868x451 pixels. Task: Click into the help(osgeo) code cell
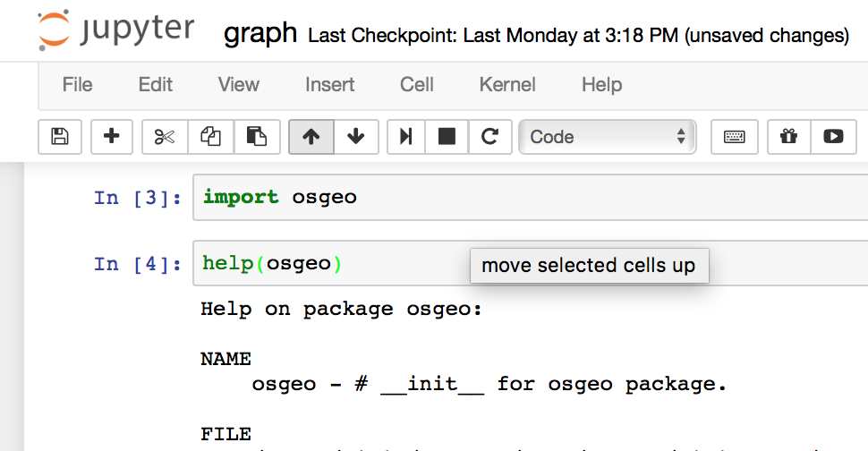click(x=403, y=264)
